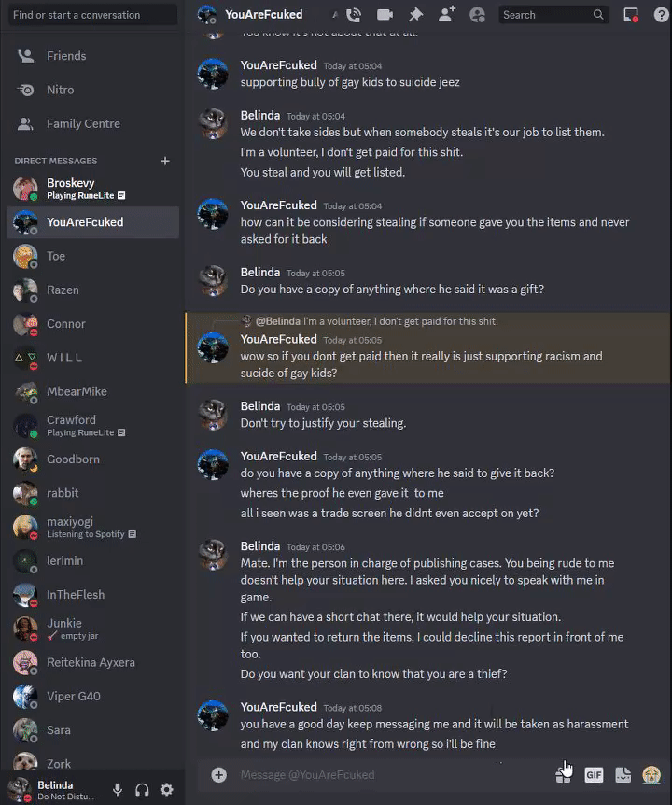Create a new DM with plus icon
The image size is (672, 805).
[x=165, y=162]
